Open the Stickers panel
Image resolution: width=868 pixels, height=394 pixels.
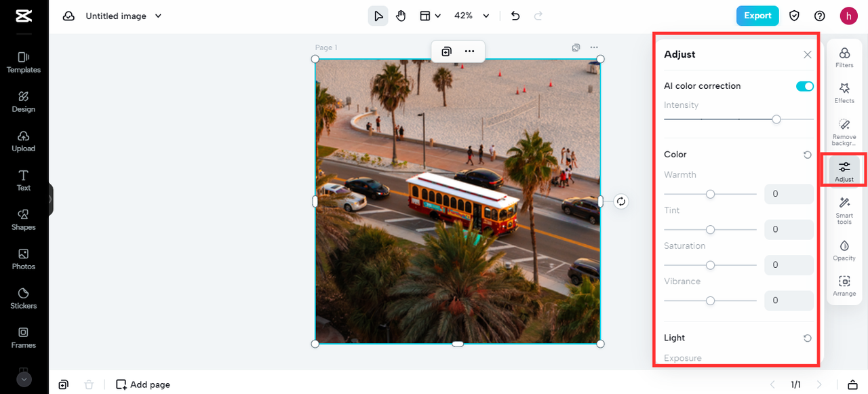tap(24, 298)
